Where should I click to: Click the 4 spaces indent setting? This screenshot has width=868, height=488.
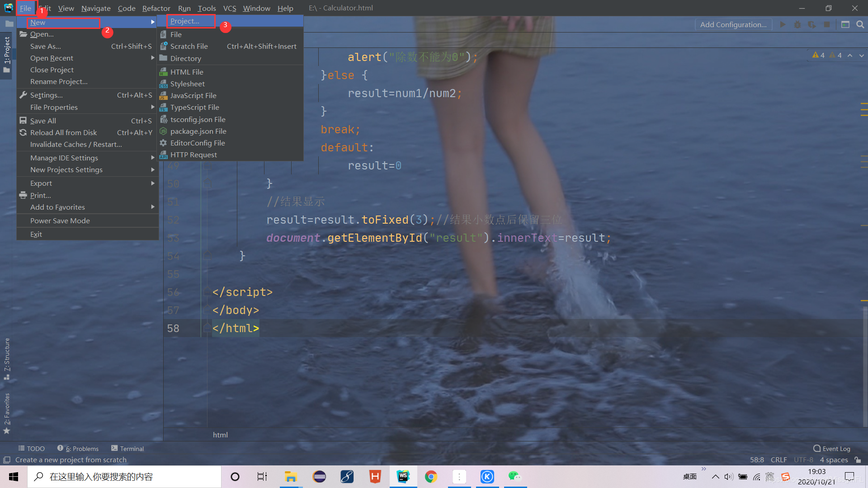click(834, 460)
